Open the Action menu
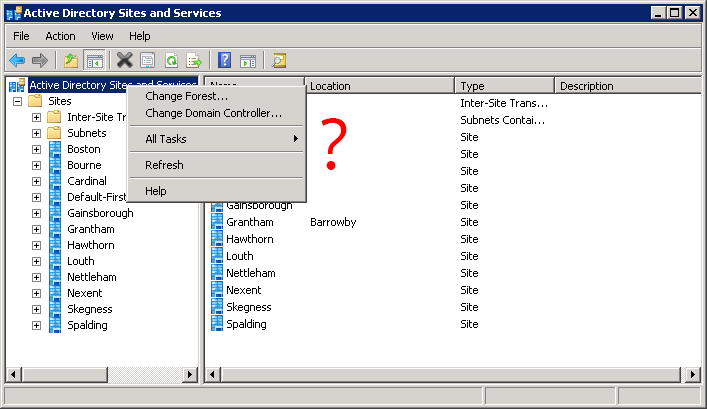 click(x=60, y=36)
